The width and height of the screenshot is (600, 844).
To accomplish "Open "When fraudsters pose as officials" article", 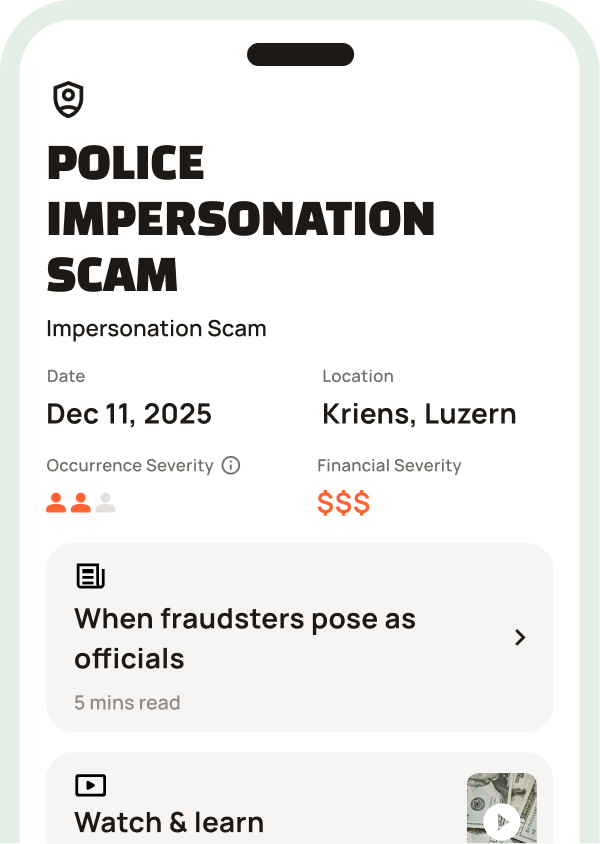I will pos(245,639).
